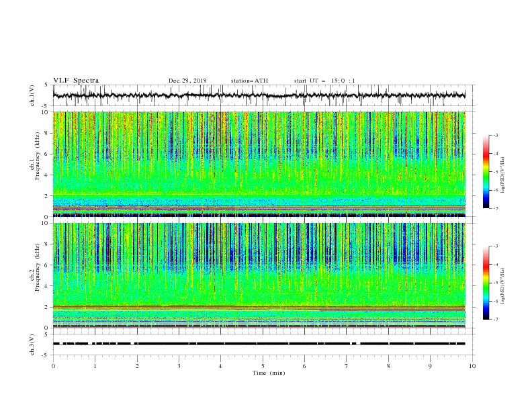Click time axis tick label "7"
Screen dimensions: 532x411
[x=347, y=366]
